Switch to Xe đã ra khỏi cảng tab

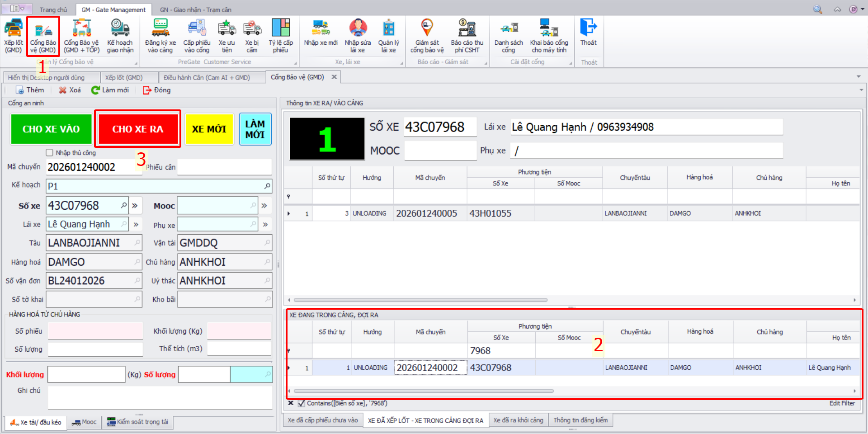(x=518, y=420)
